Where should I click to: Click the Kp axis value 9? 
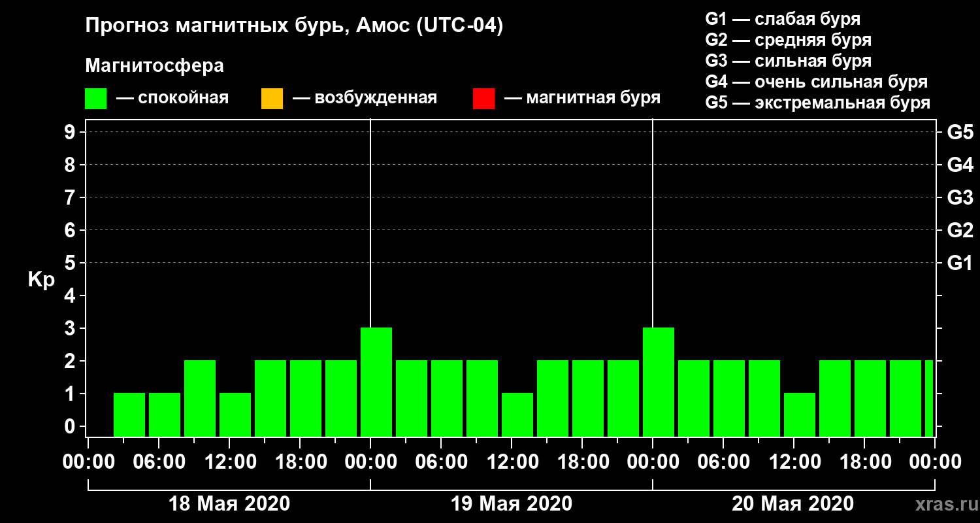71,132
